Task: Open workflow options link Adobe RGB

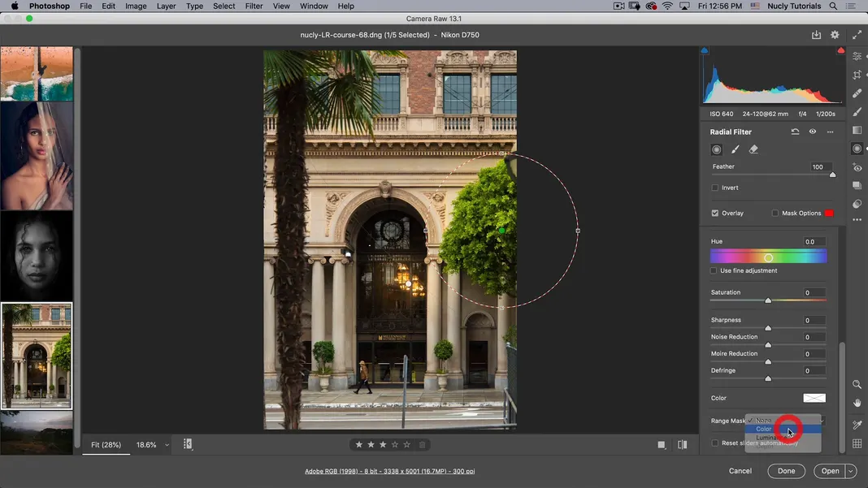Action: [390, 472]
